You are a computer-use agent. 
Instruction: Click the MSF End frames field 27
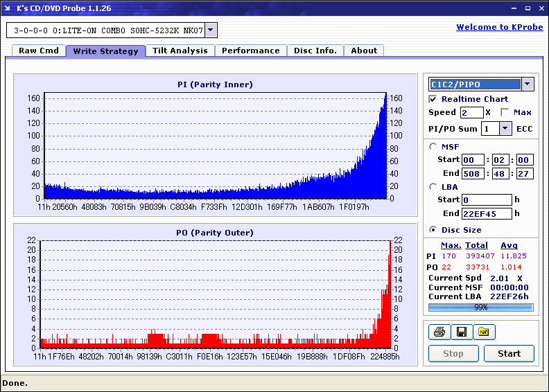pos(525,173)
